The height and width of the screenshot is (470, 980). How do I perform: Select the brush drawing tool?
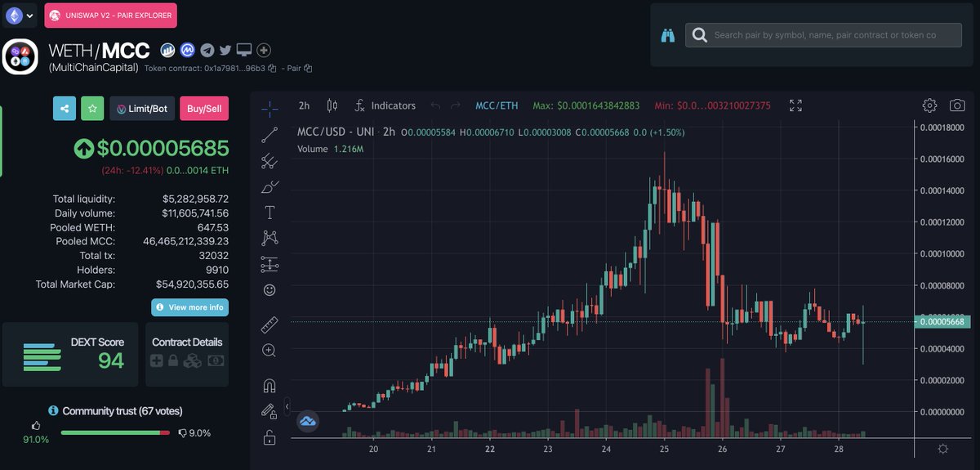click(x=269, y=187)
